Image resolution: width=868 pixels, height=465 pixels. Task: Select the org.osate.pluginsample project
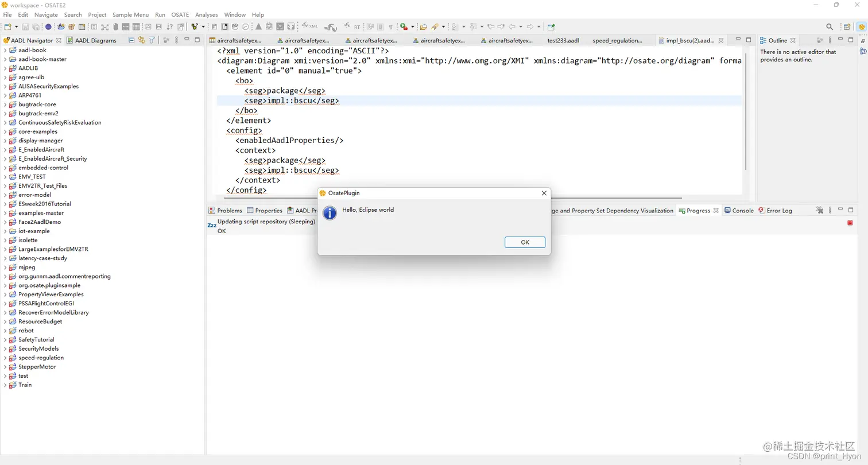coord(49,285)
